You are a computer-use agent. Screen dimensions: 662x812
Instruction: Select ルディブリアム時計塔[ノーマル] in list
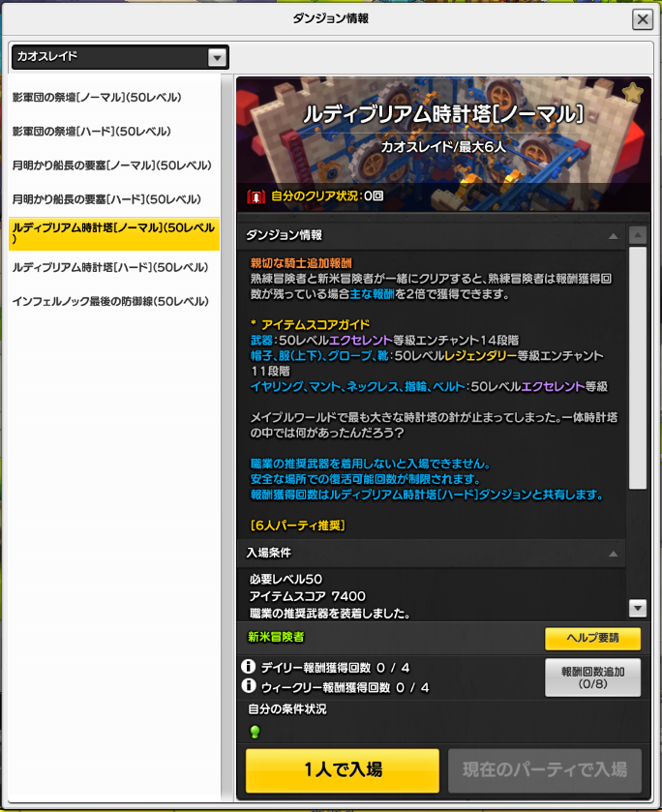coord(114,233)
